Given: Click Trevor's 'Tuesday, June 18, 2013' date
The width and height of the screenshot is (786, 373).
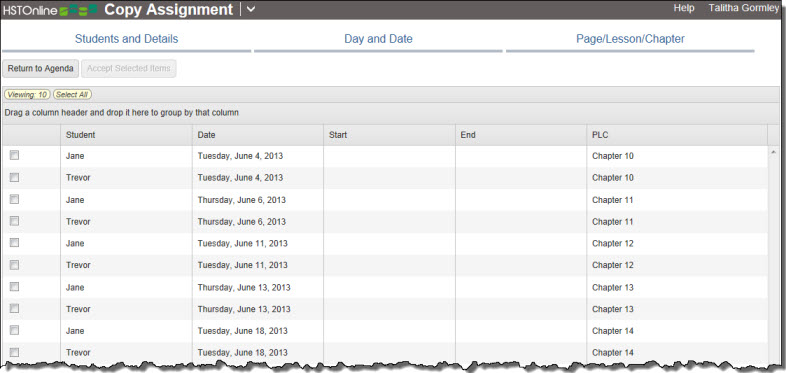Looking at the screenshot, I should coord(243,352).
